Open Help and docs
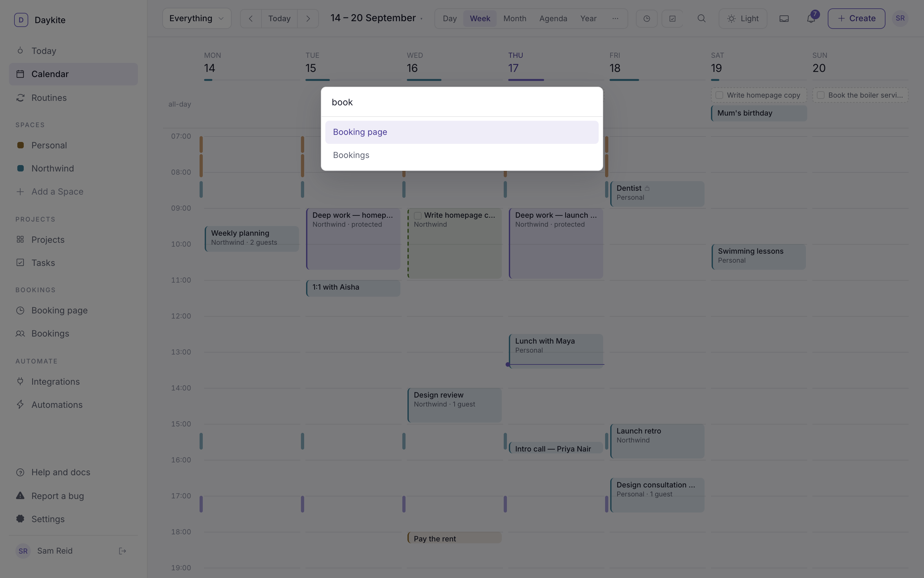This screenshot has width=924, height=578. [x=73, y=472]
